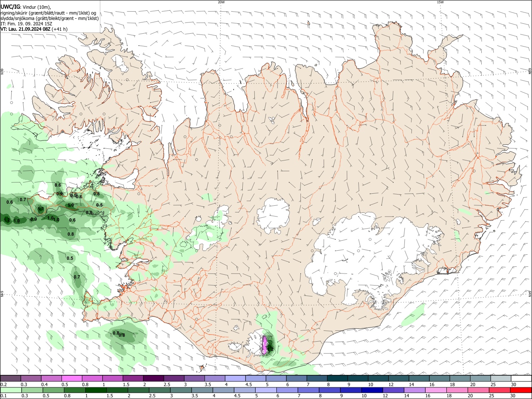Image resolution: width=532 pixels, height=399 pixels.
Task: Pick the crimson swatch labeled 25 in lower legend row
Action: (500, 390)
